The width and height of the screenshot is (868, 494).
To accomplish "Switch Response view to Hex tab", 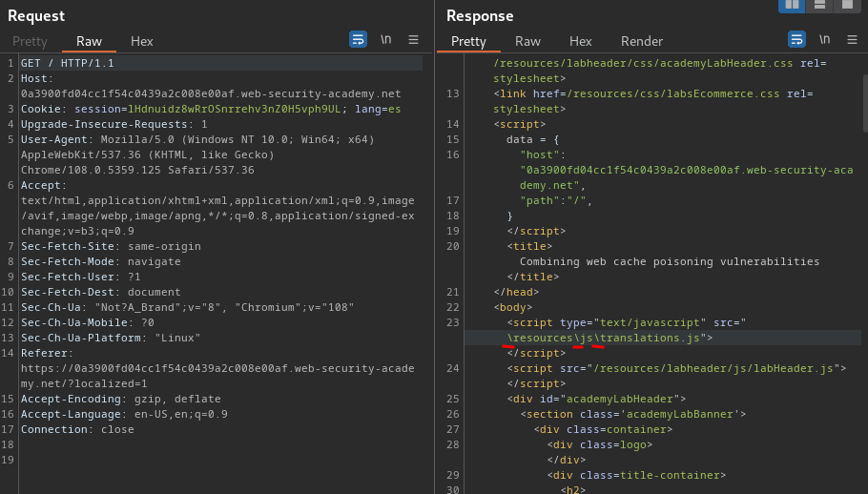I will 580,42.
